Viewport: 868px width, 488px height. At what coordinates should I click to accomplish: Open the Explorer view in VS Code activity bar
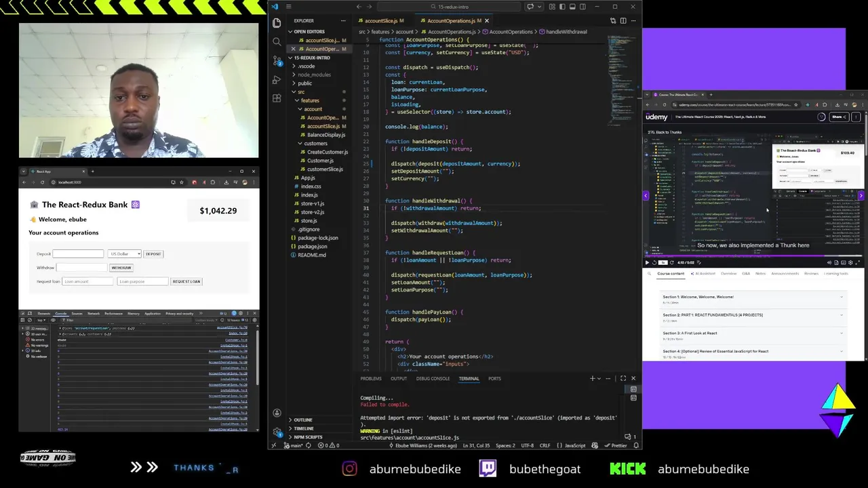[277, 22]
